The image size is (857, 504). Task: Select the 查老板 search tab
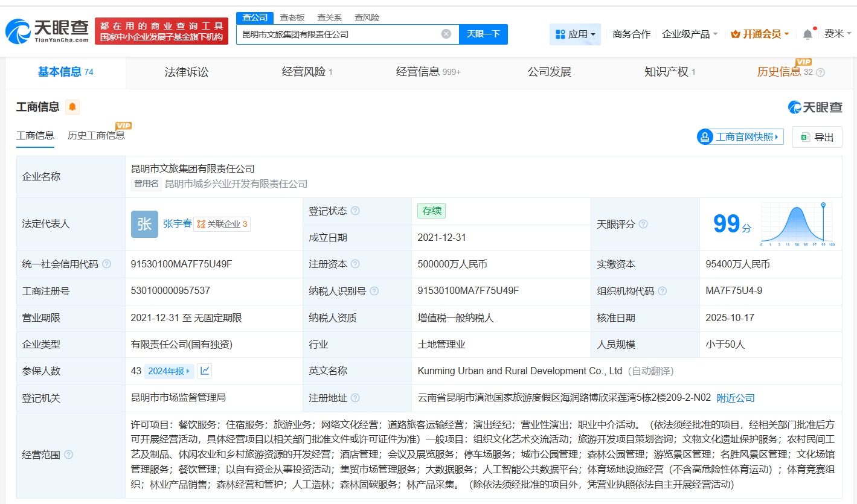click(x=292, y=18)
